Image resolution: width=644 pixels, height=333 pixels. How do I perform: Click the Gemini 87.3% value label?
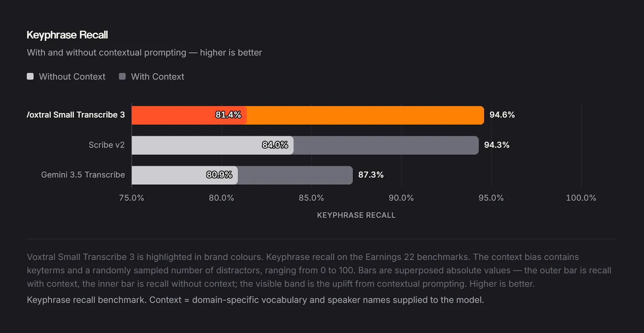[371, 175]
